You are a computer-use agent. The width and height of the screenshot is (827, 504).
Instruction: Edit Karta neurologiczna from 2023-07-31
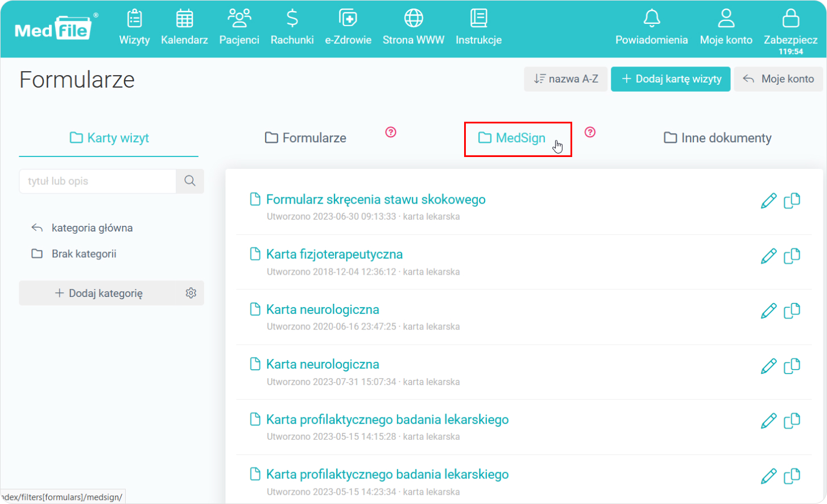click(x=768, y=366)
